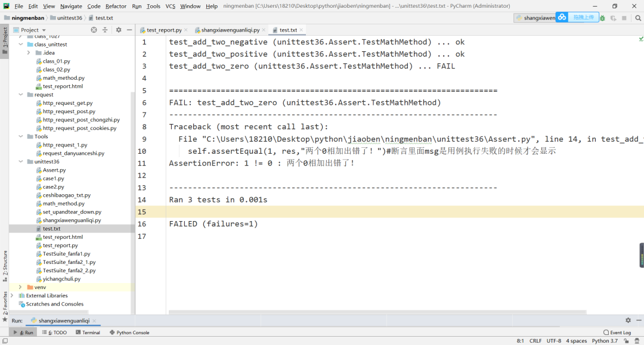Click the Debug bug icon in toolbar

coord(602,18)
